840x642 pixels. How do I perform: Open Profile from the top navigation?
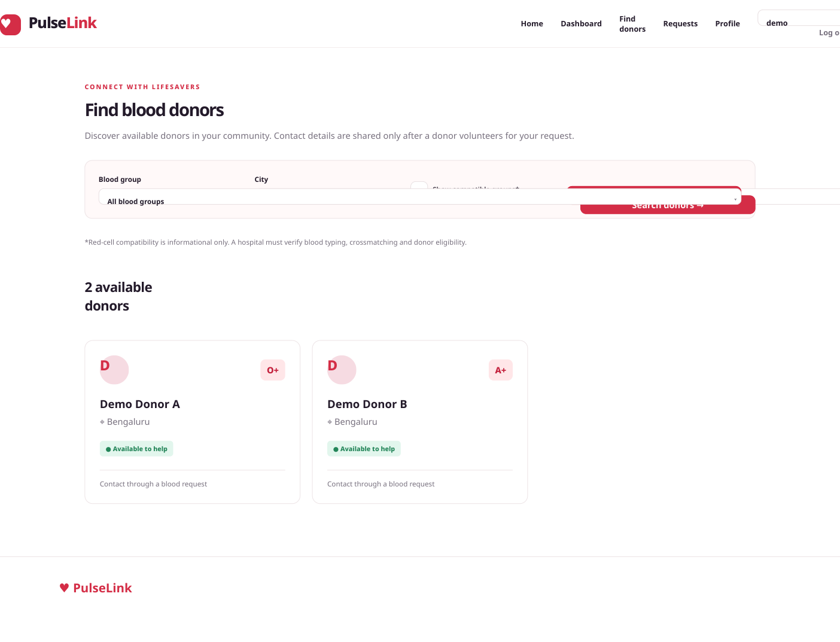728,24
